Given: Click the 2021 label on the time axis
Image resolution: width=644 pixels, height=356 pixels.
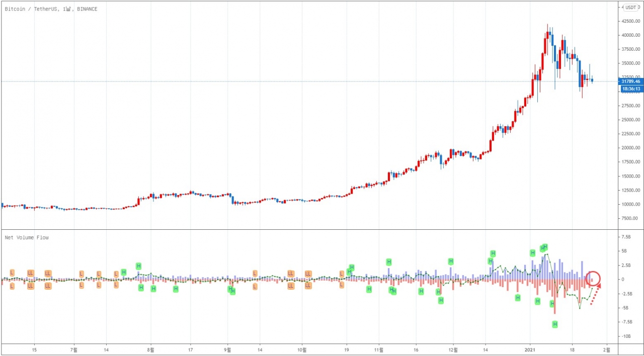Looking at the screenshot, I should click(531, 348).
